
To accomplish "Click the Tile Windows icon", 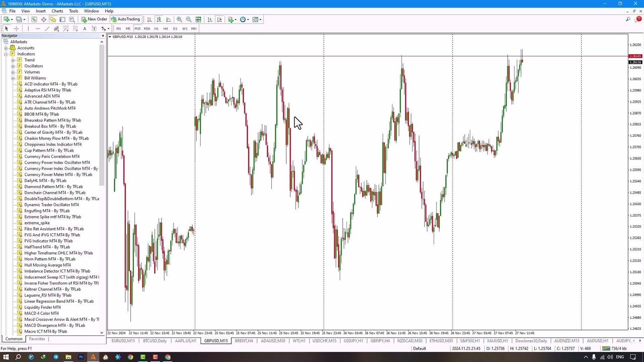I will 198,20.
